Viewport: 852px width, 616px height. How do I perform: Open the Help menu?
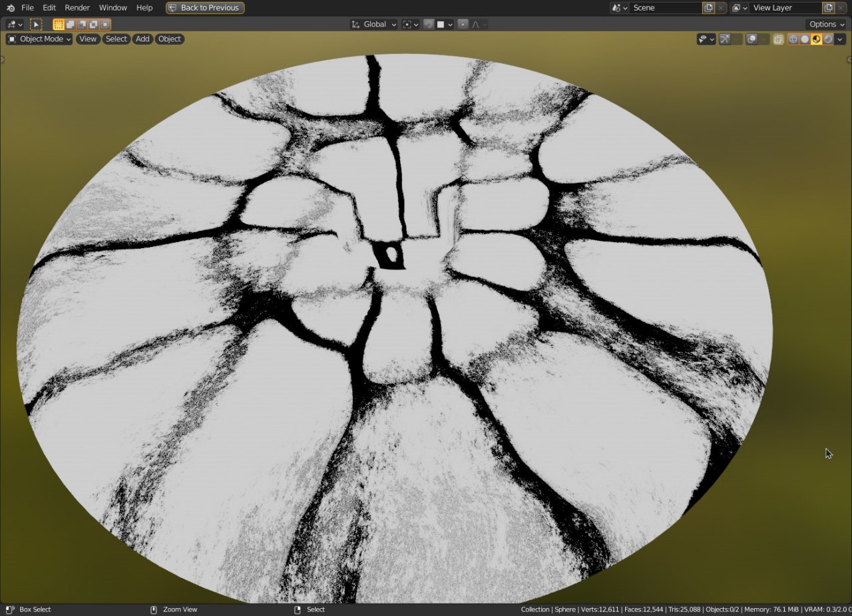[144, 8]
